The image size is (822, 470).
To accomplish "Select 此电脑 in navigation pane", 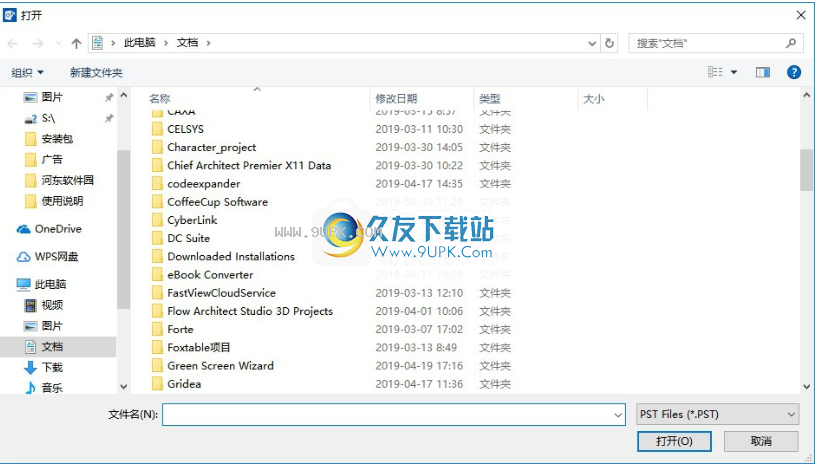I will (x=50, y=285).
